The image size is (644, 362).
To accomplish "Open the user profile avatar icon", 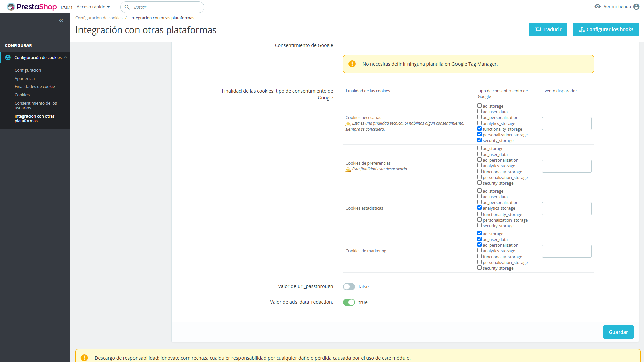I will point(636,7).
